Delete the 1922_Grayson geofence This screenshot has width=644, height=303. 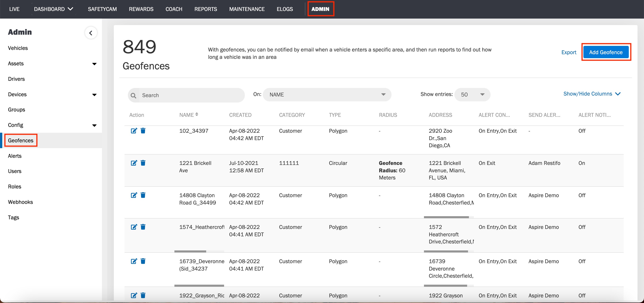tap(143, 295)
